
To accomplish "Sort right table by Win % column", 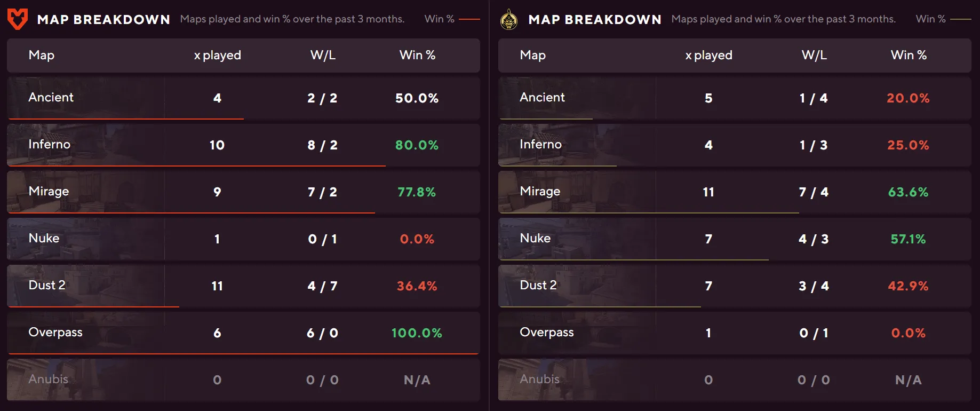I will point(908,55).
